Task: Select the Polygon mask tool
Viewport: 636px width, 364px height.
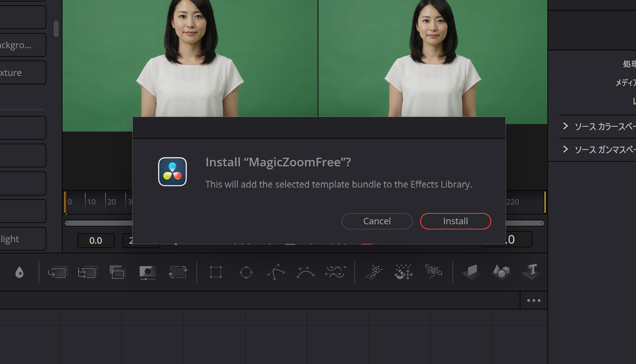Action: pyautogui.click(x=276, y=272)
